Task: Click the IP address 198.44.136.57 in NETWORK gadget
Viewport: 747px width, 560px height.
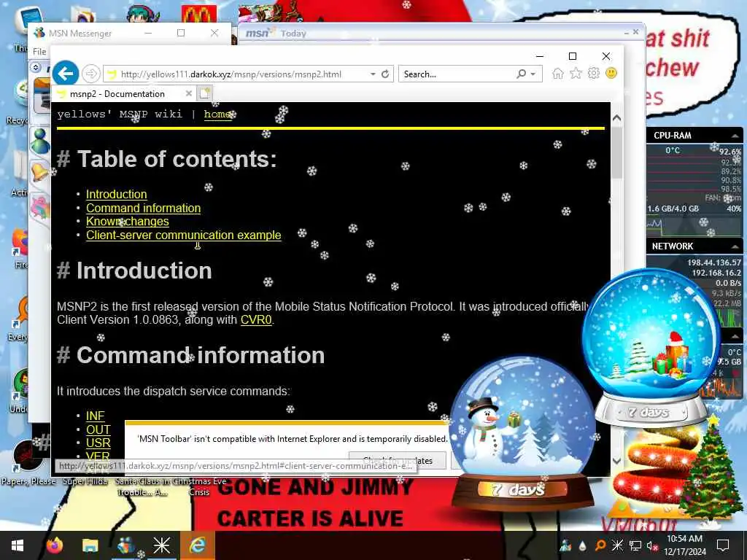Action: pos(713,262)
